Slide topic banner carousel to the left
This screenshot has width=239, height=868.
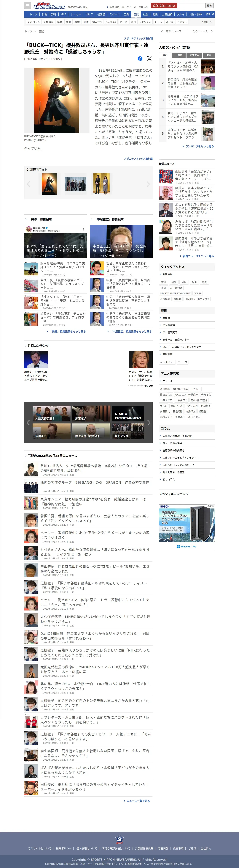click(28, 423)
